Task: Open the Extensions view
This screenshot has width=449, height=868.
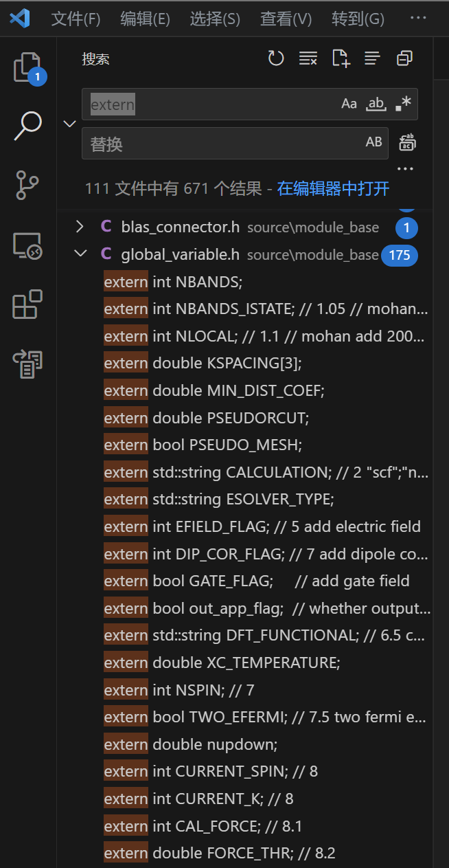Action: click(28, 304)
